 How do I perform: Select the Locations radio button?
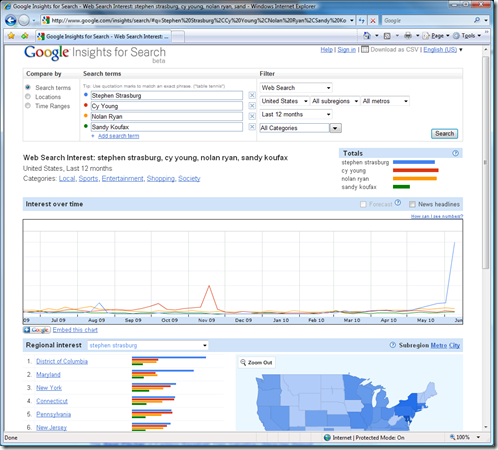(x=28, y=96)
